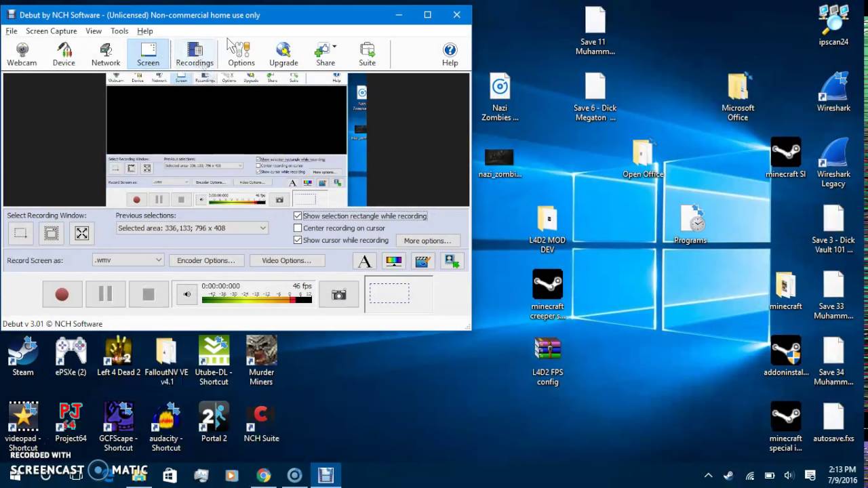Select the Portal 2 desktop shortcut
Image resolution: width=868 pixels, height=488 pixels.
coord(214,422)
